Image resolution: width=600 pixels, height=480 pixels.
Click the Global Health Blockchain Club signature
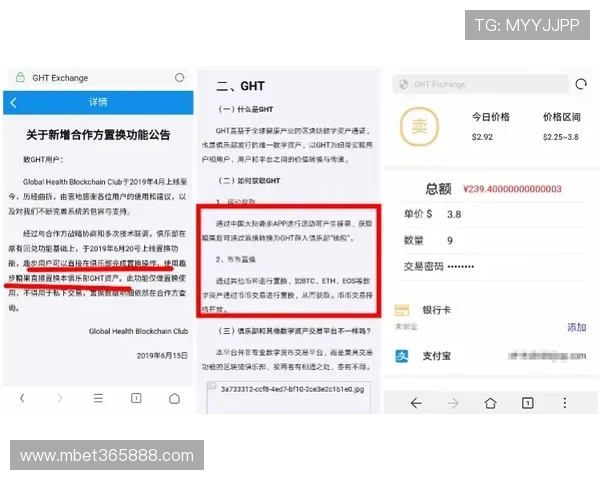click(x=139, y=331)
